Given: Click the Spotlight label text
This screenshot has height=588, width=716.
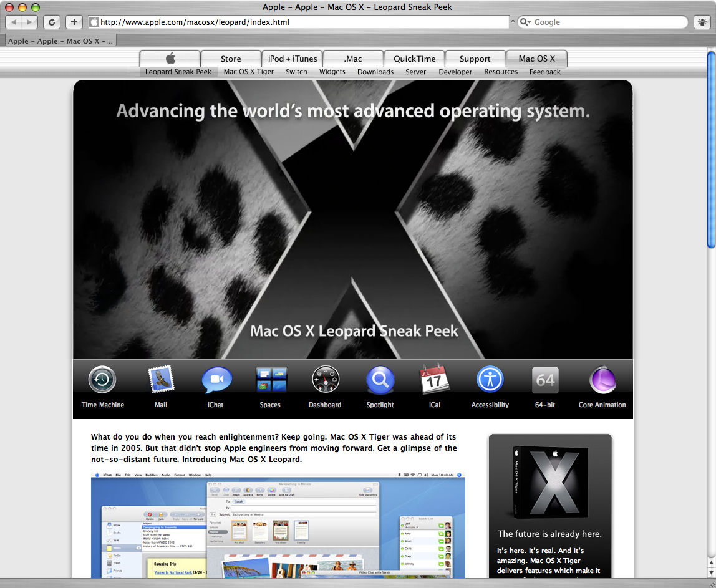Looking at the screenshot, I should 380,405.
